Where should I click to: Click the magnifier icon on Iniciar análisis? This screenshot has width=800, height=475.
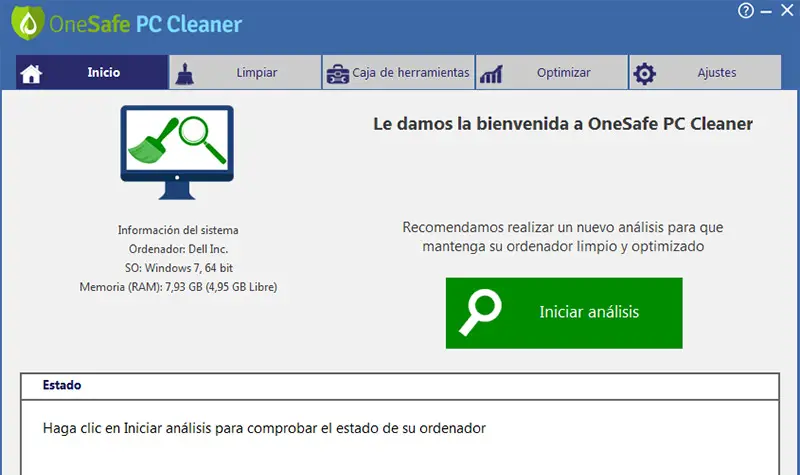pos(480,312)
